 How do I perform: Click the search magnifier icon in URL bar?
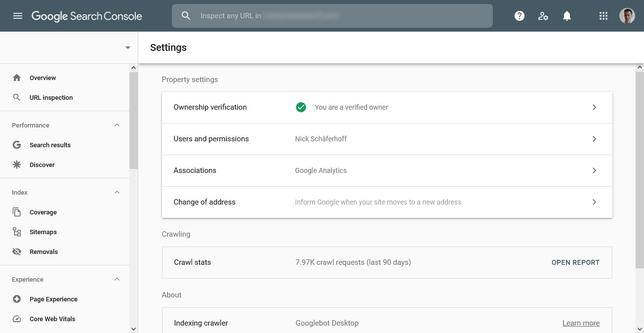point(186,16)
